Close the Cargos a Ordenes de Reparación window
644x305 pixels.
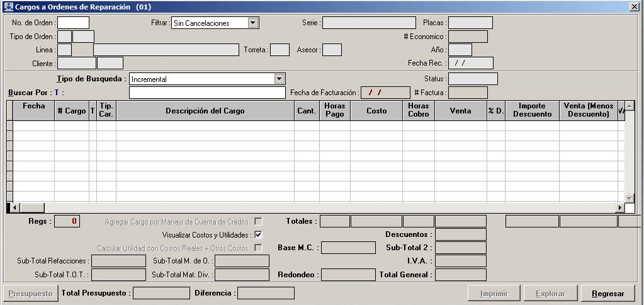click(x=634, y=6)
